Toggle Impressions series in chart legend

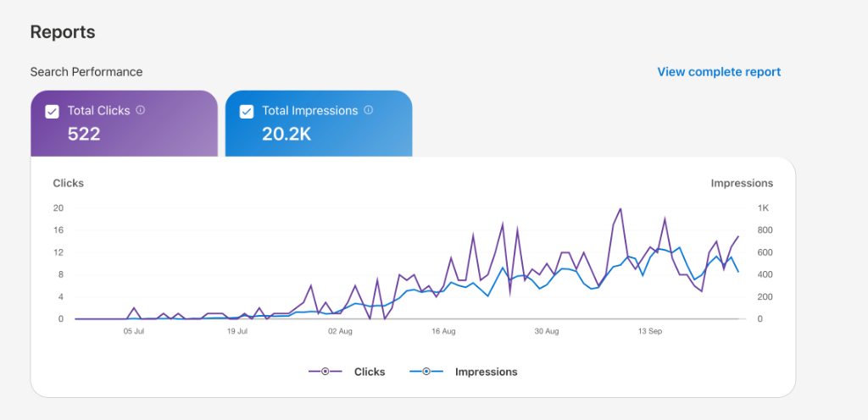coord(464,372)
